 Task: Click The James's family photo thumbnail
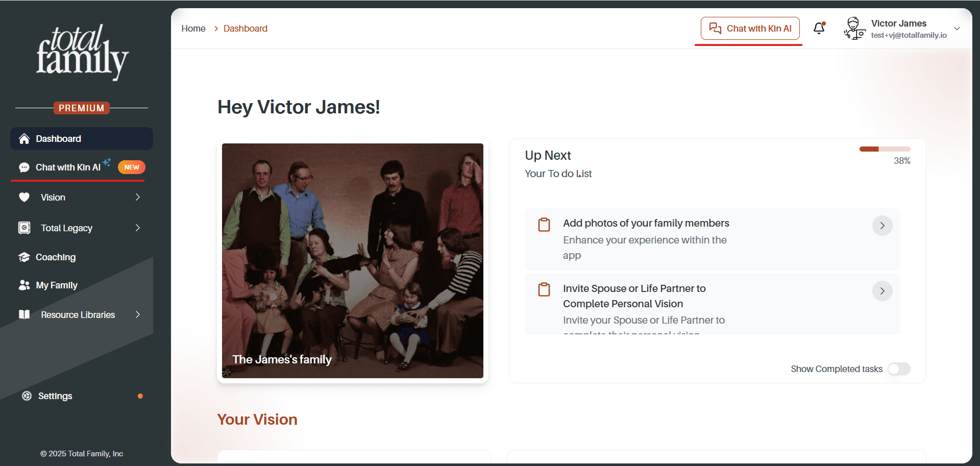pos(353,261)
